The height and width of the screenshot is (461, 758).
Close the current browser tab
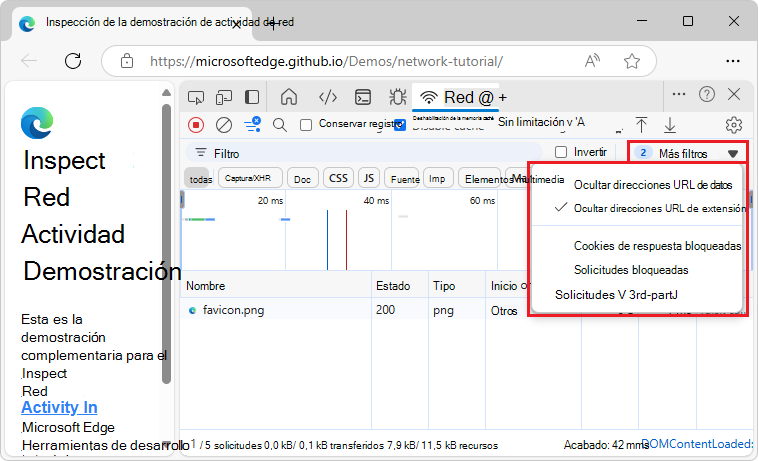tap(236, 24)
